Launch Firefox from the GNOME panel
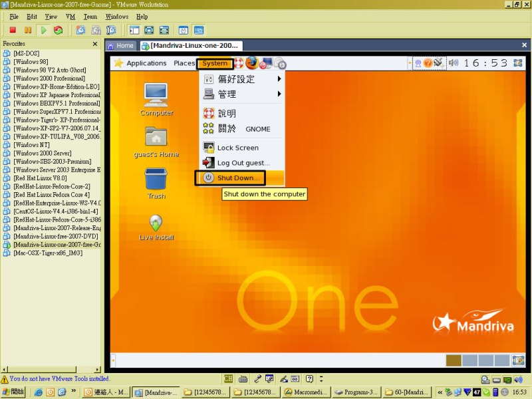532x399 pixels. (252, 63)
